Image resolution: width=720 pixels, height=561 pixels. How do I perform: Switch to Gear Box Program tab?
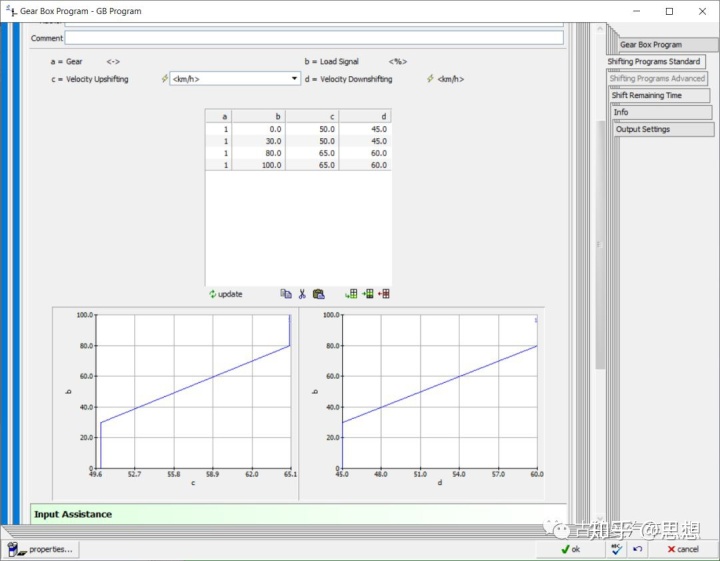[x=651, y=45]
